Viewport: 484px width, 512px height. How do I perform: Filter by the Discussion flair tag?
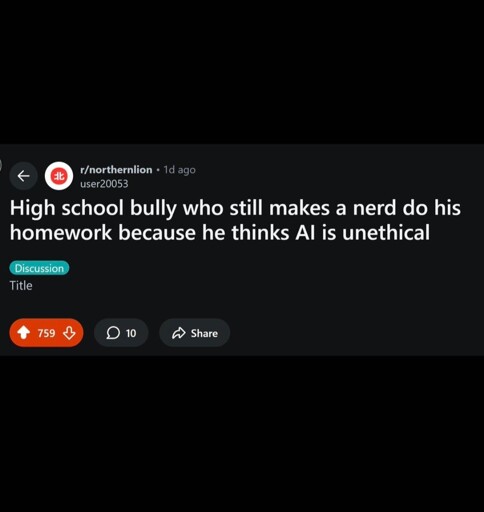tap(39, 268)
